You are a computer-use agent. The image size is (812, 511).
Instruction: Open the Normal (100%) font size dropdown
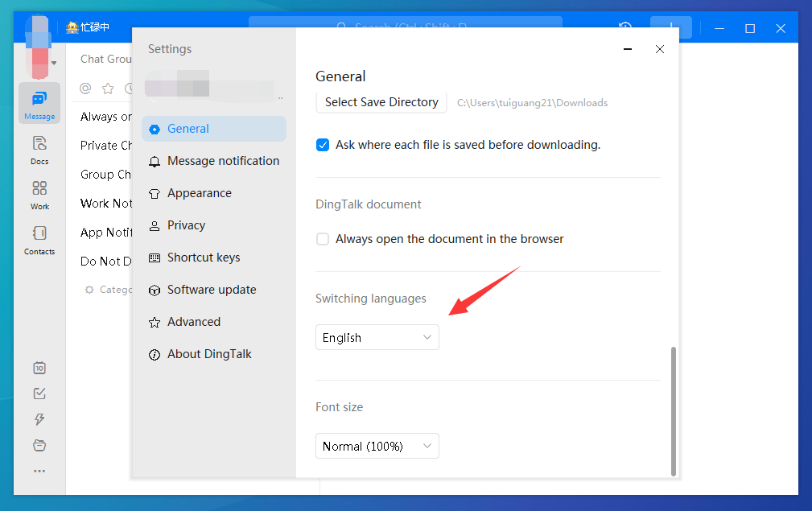[377, 447]
